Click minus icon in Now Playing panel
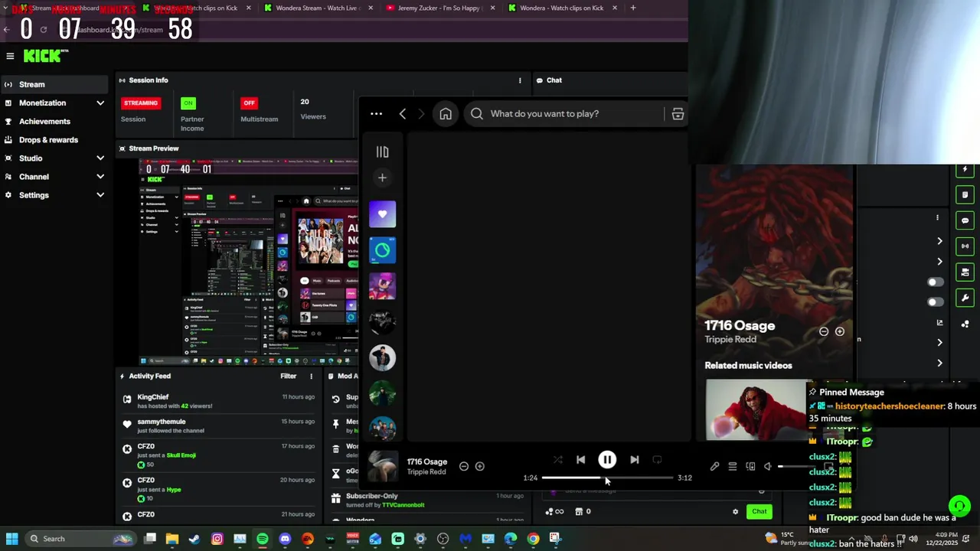Screen dimensions: 980x551 824,331
